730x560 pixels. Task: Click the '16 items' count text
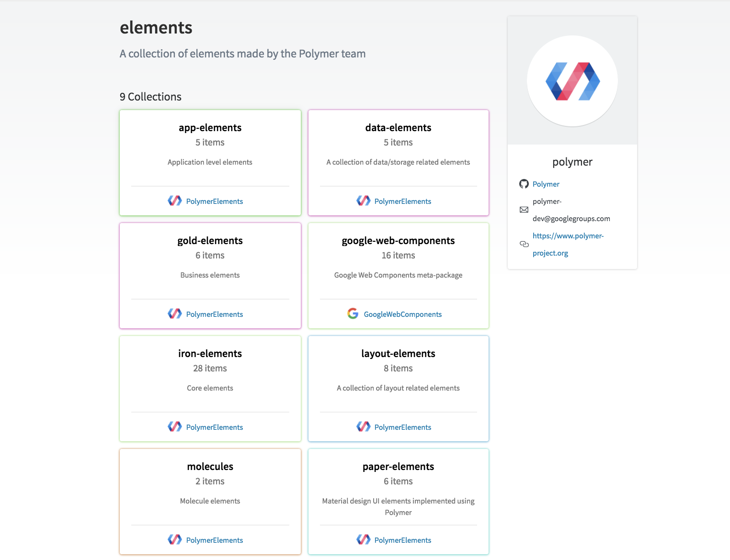click(398, 256)
